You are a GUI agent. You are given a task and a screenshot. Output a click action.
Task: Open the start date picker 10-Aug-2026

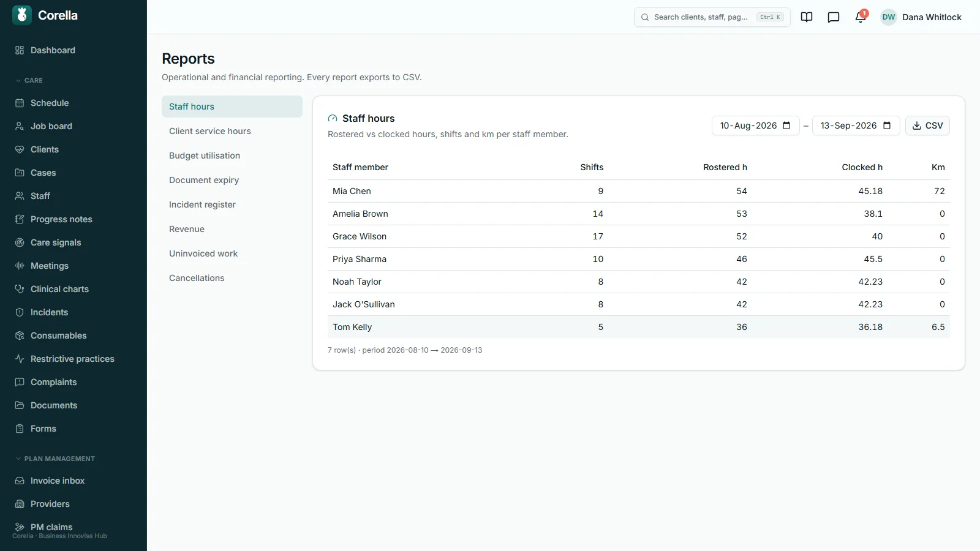(x=755, y=126)
